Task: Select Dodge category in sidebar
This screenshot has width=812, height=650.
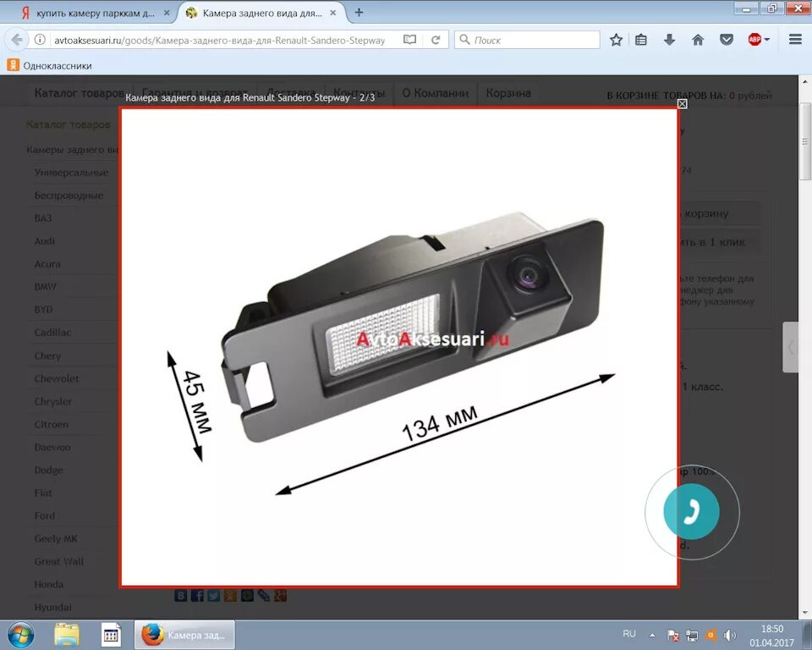Action: point(49,470)
